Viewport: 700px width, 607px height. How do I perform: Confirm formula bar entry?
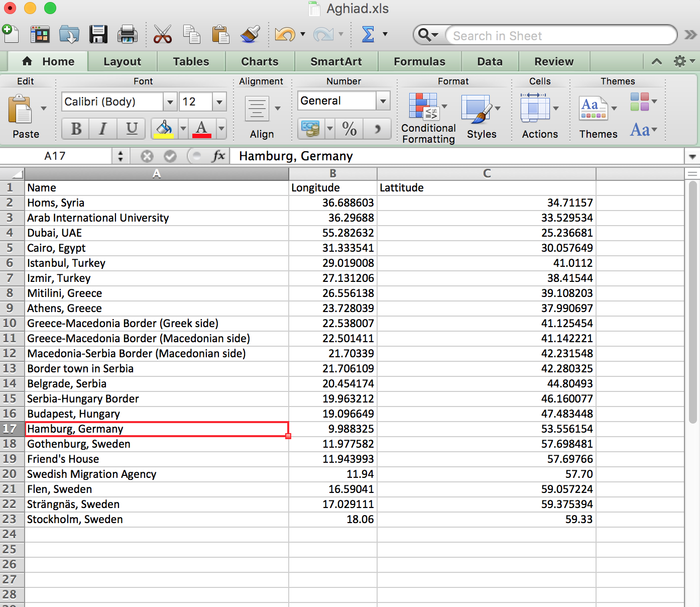click(170, 156)
